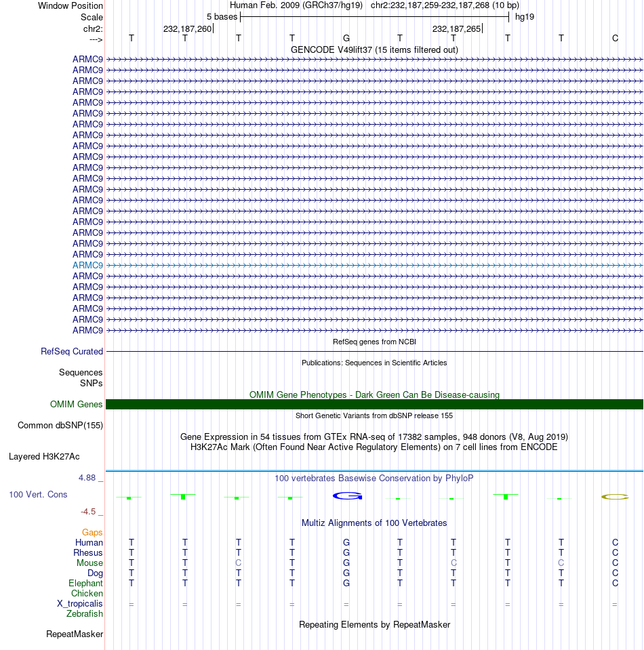Screen dimensions: 644x650
Task: Click the G base in the Human alignment row
Action: (346, 542)
